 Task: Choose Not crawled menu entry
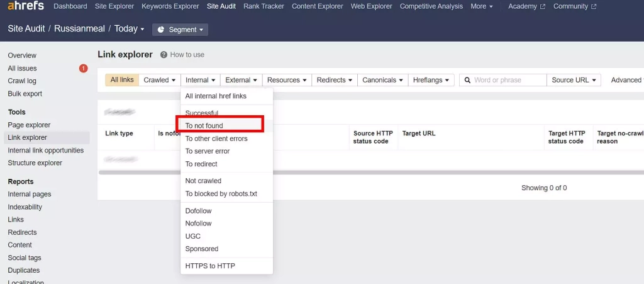tap(226, 181)
